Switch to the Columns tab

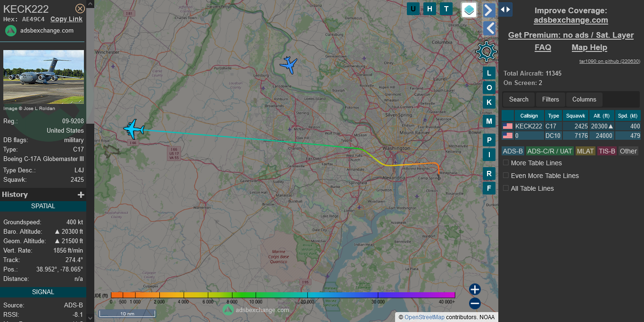[584, 99]
